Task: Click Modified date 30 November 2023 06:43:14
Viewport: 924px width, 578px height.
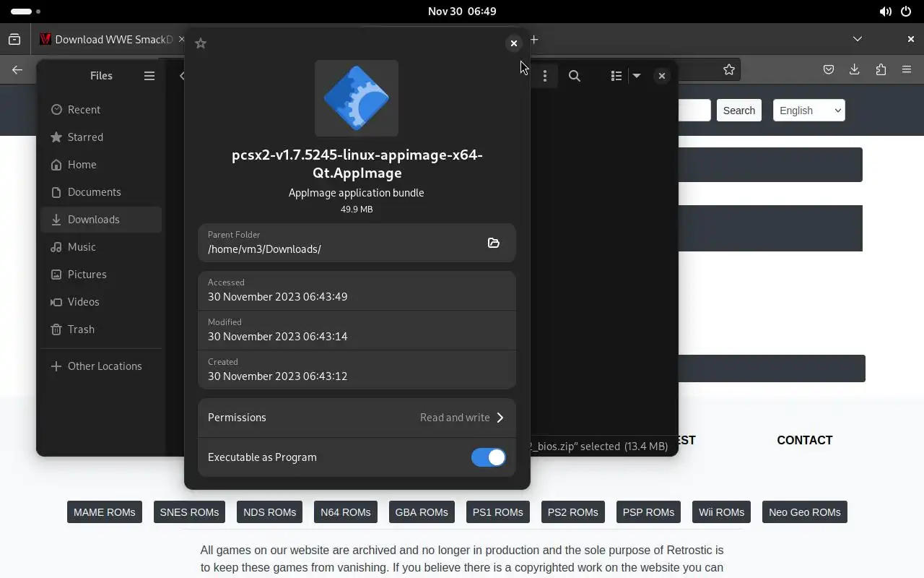Action: 278,337
